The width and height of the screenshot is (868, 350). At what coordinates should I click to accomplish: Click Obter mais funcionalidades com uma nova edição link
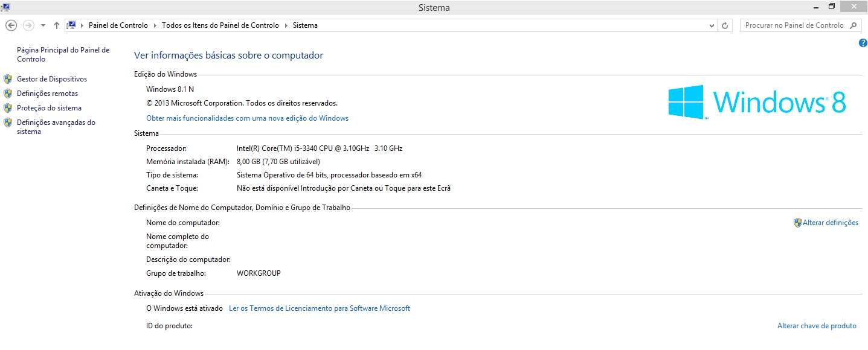247,118
